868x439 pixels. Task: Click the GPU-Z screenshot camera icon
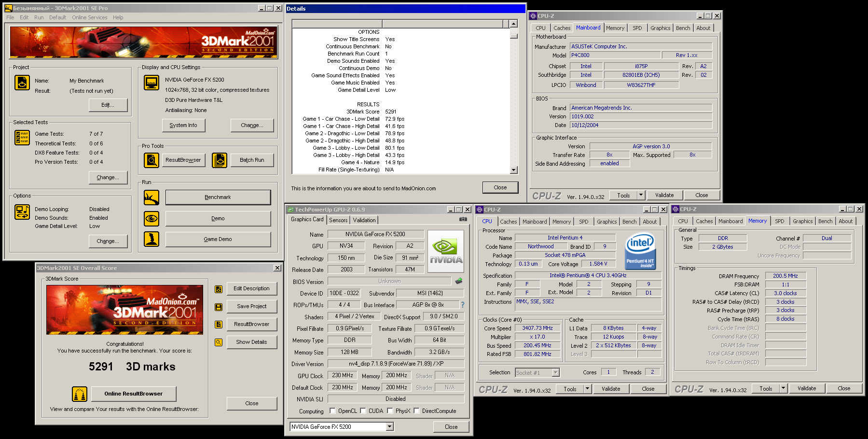(463, 219)
